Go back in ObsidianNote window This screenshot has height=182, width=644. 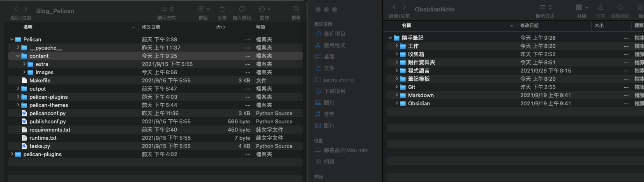(395, 7)
